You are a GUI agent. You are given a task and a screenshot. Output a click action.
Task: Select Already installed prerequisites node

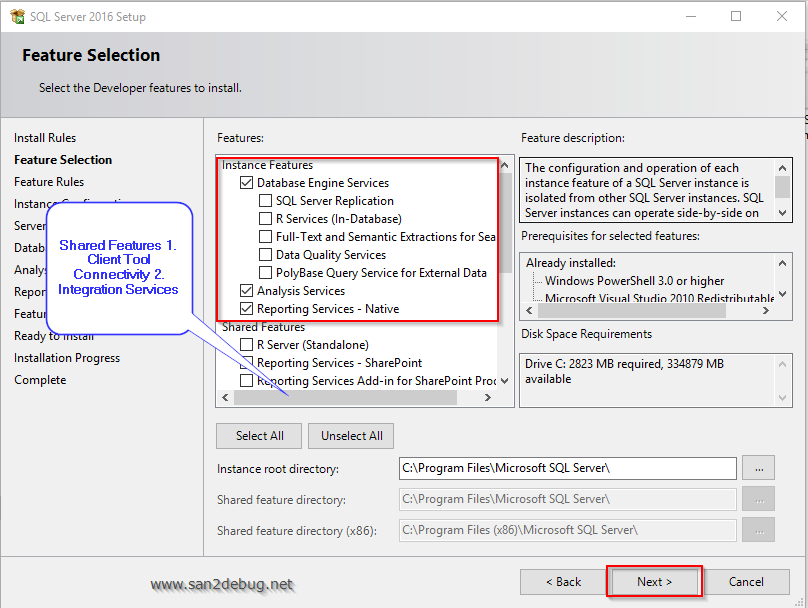571,263
